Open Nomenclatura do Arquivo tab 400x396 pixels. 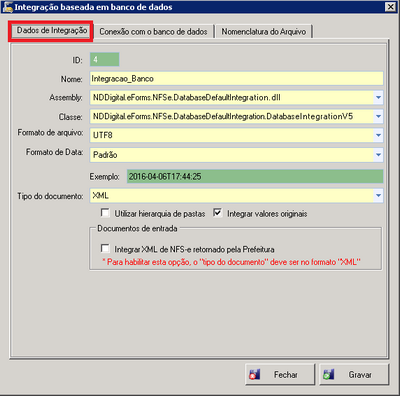[x=264, y=32]
